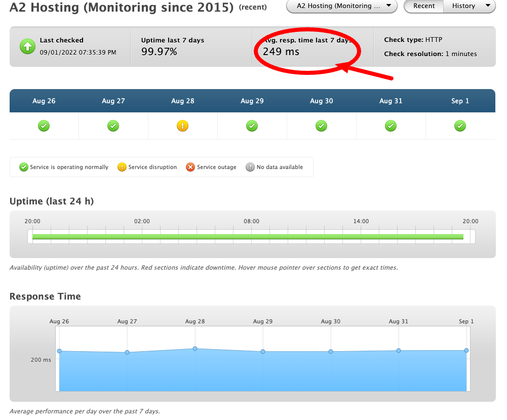Click the Service disruption legend label
The image size is (507, 420).
[x=152, y=167]
